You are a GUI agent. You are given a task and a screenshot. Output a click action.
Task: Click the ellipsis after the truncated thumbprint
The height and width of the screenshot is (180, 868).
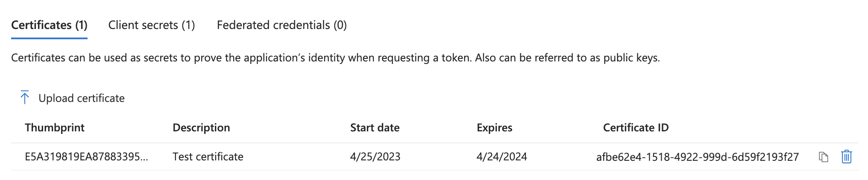click(144, 158)
